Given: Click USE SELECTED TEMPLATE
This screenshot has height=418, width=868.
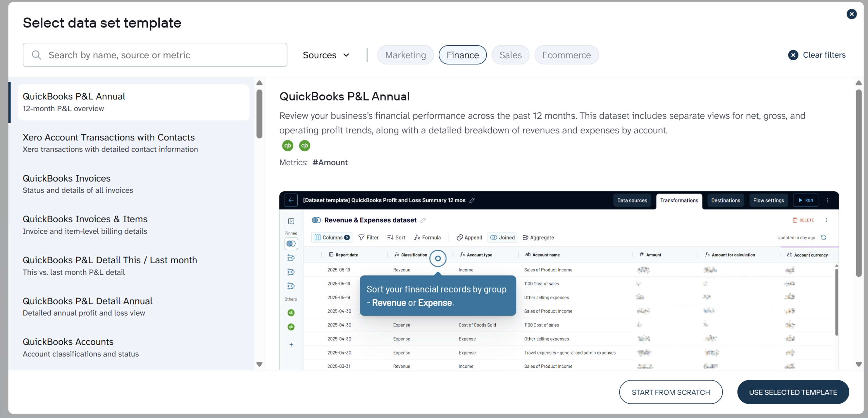Looking at the screenshot, I should click(x=793, y=392).
